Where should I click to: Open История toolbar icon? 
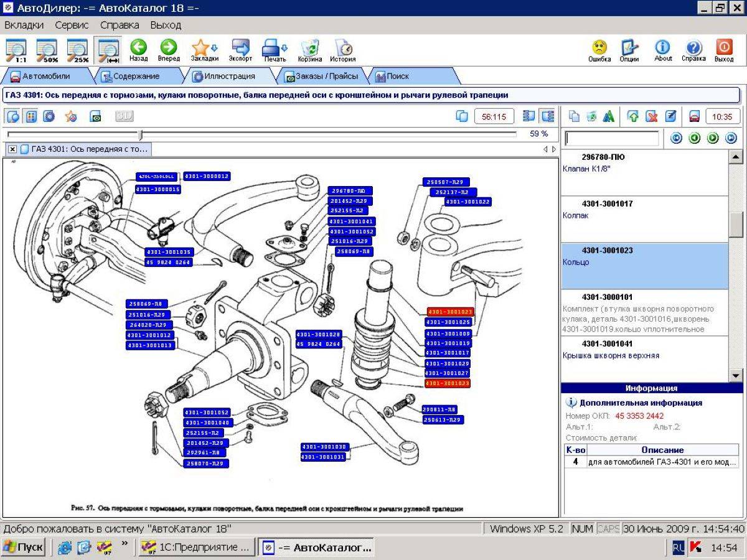[343, 50]
